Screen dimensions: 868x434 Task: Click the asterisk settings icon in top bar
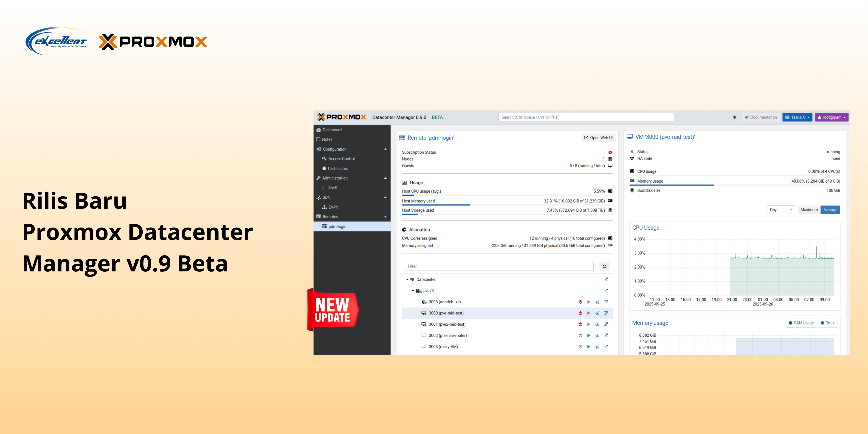click(735, 117)
